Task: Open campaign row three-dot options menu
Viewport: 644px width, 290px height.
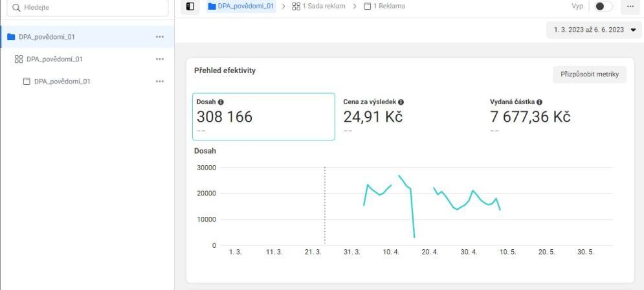Action: pyautogui.click(x=160, y=37)
